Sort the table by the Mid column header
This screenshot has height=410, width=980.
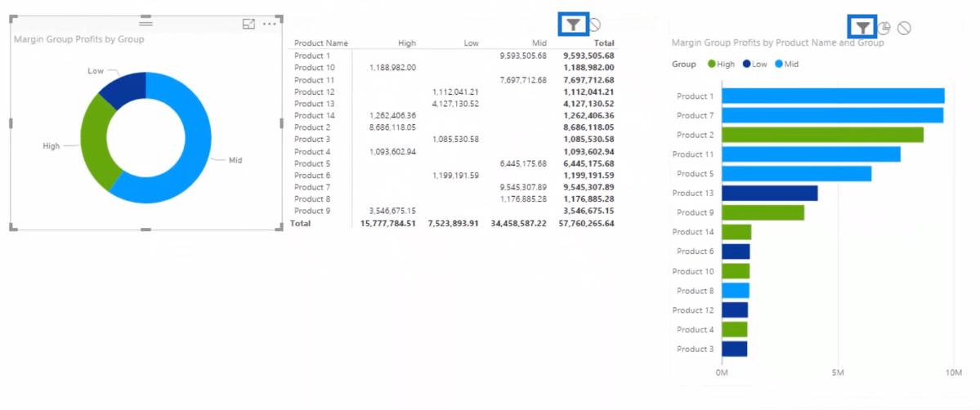click(540, 43)
